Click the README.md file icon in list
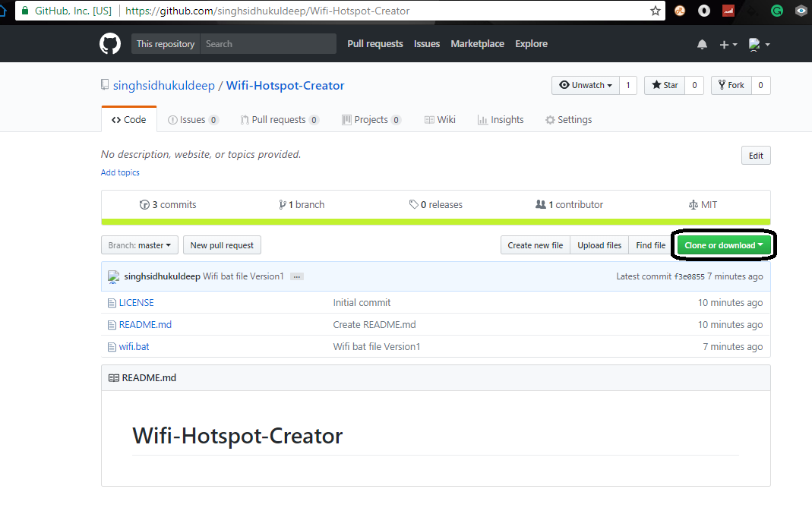The width and height of the screenshot is (812, 511). [x=112, y=325]
